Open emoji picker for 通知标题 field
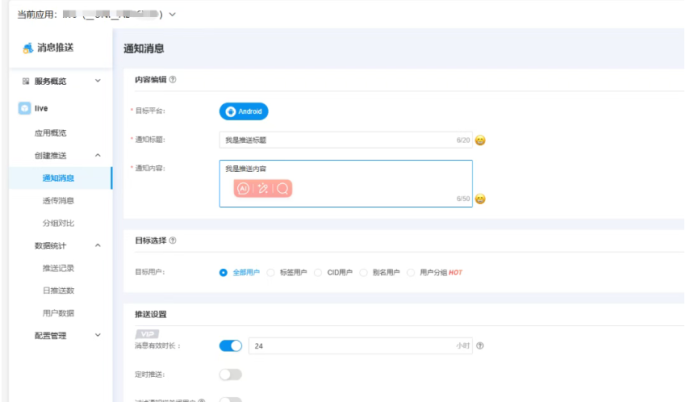Screen dimensions: 698x402 481,140
